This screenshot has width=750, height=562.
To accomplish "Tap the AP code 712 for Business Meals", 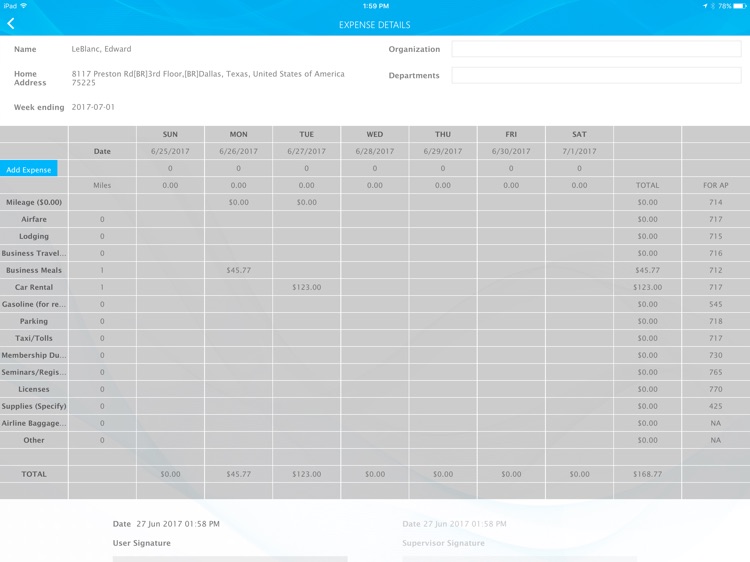I will [716, 270].
